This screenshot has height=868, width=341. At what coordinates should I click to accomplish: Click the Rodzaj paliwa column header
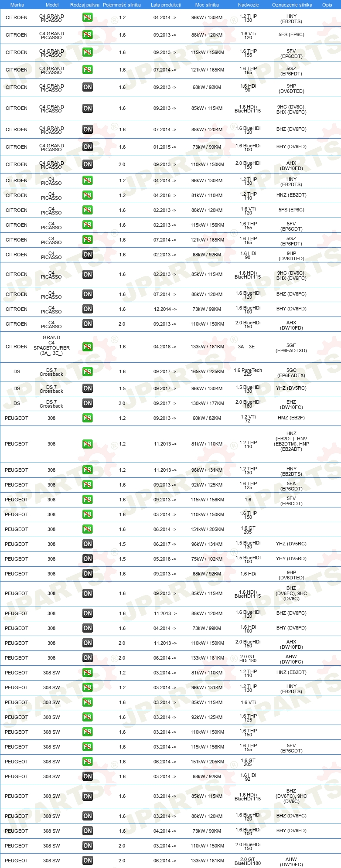[x=85, y=5]
